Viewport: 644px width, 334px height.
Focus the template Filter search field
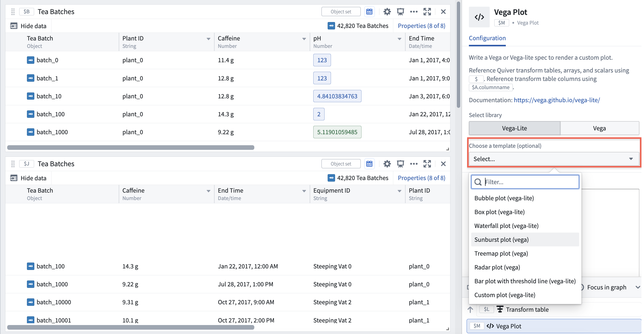525,182
